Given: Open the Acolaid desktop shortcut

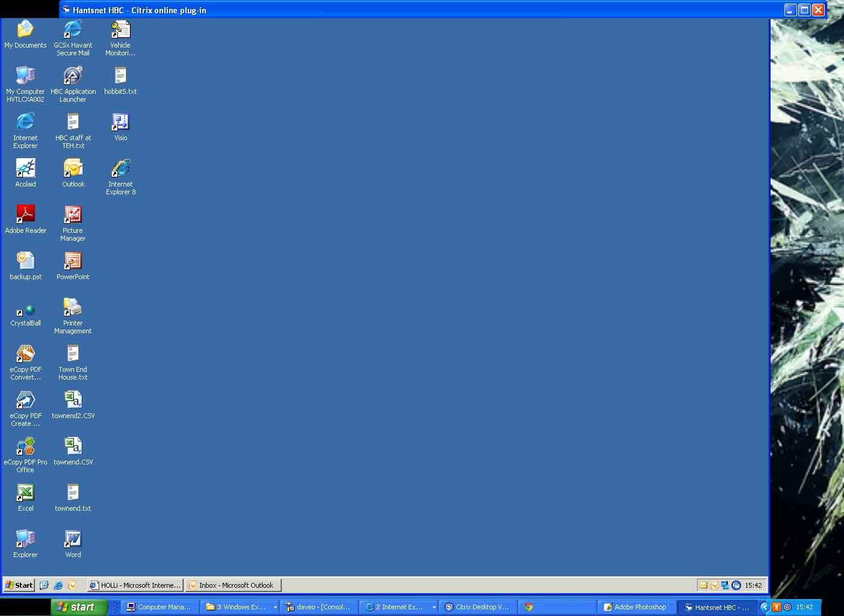Looking at the screenshot, I should coord(25,168).
